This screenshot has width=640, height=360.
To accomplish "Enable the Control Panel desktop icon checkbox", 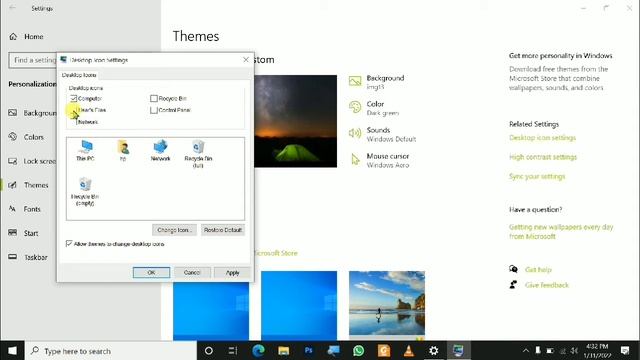I will [154, 110].
